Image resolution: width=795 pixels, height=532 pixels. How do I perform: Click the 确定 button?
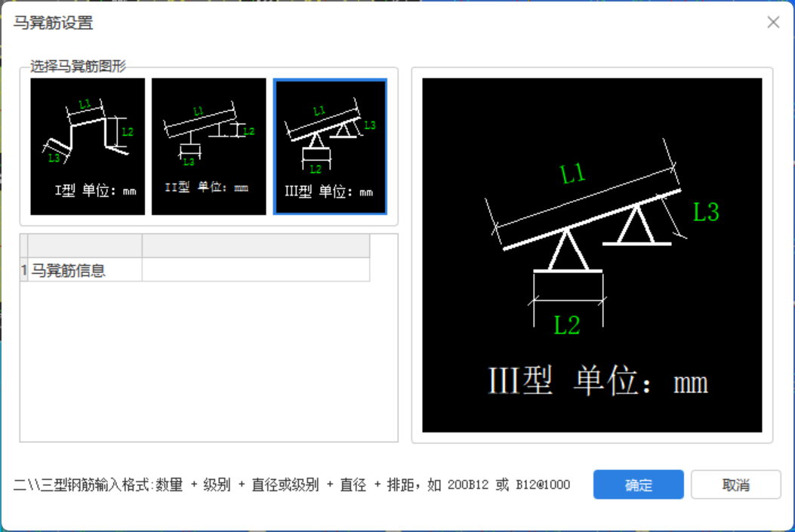coord(638,484)
